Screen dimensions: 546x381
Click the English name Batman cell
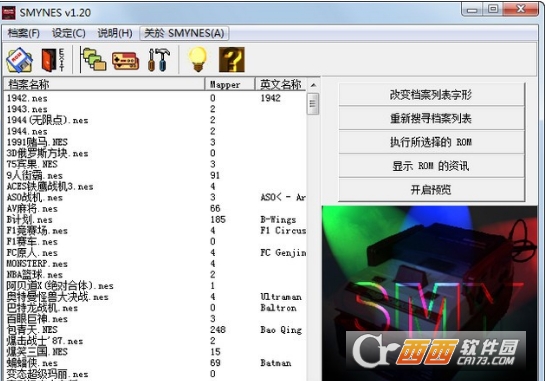[276, 363]
